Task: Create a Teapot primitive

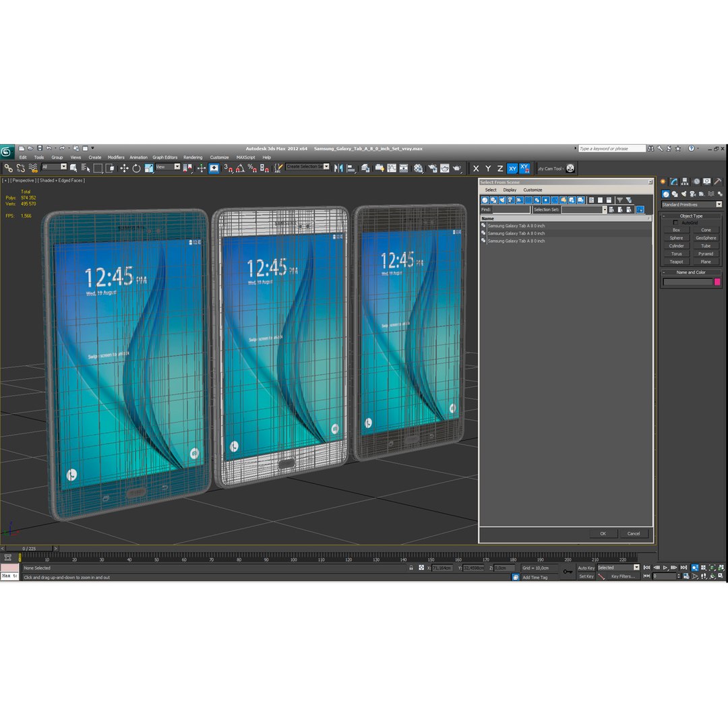Action: pyautogui.click(x=676, y=262)
